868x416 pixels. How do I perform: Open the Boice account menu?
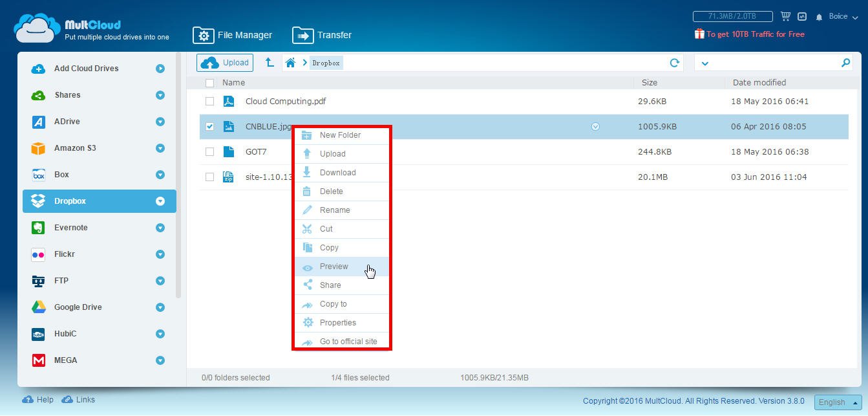843,16
